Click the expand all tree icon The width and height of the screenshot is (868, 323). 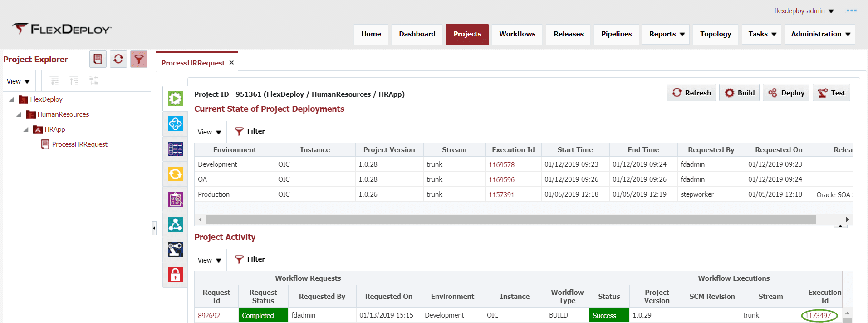click(x=54, y=81)
